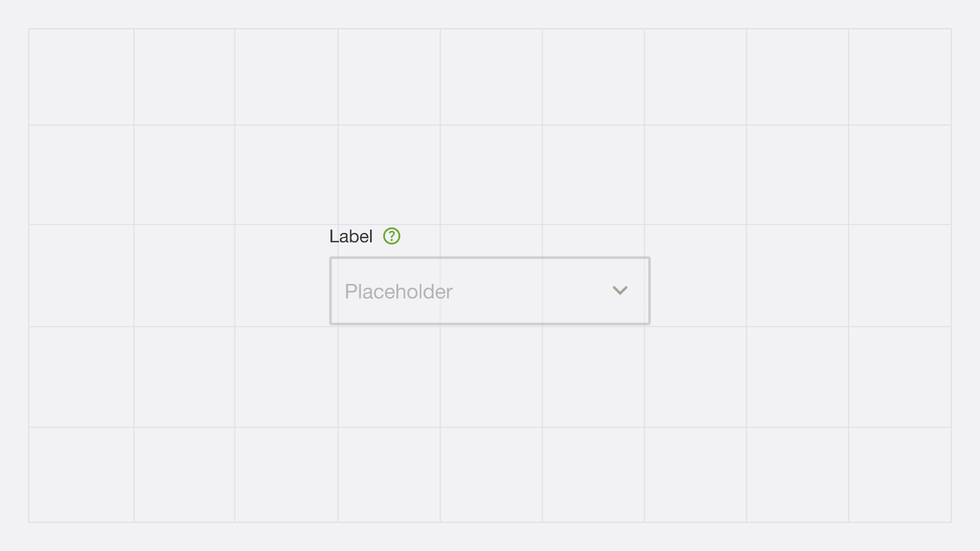Click the Label text above the dropdown
The width and height of the screenshot is (980, 551).
click(351, 236)
